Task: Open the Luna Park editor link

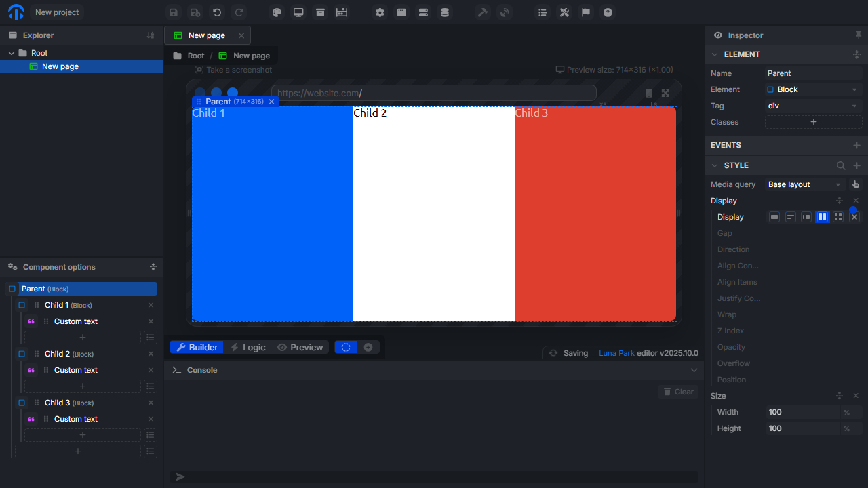Action: pos(616,352)
